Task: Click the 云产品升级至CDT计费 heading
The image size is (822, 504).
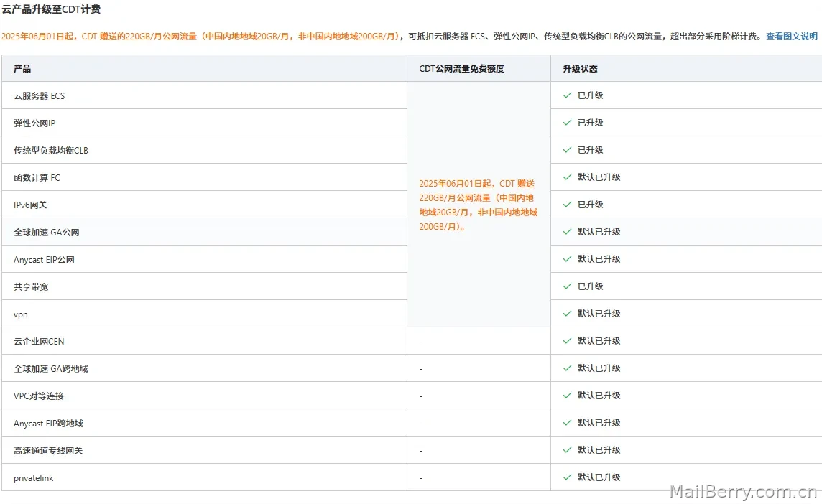Action: (51, 9)
